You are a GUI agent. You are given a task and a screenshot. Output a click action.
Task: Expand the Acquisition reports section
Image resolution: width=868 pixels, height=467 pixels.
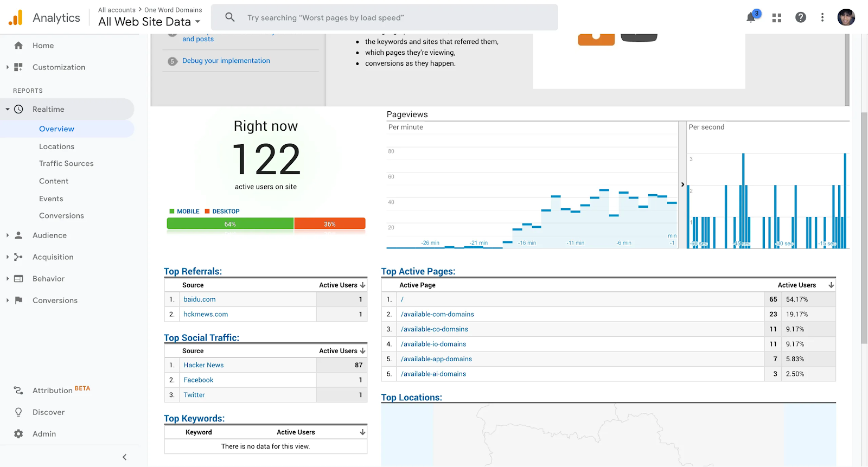8,257
